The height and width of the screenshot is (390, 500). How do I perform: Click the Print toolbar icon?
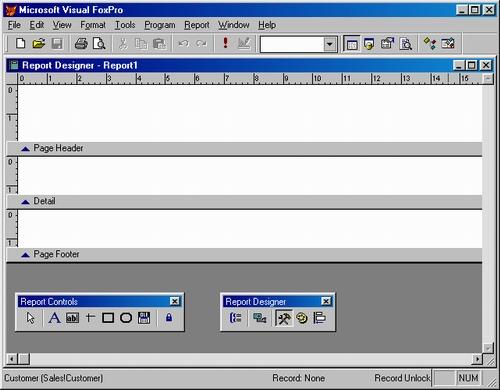81,44
